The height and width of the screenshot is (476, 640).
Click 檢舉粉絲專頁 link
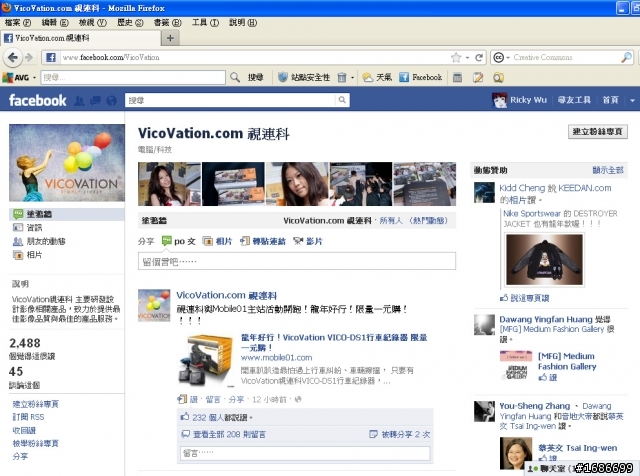(x=36, y=443)
